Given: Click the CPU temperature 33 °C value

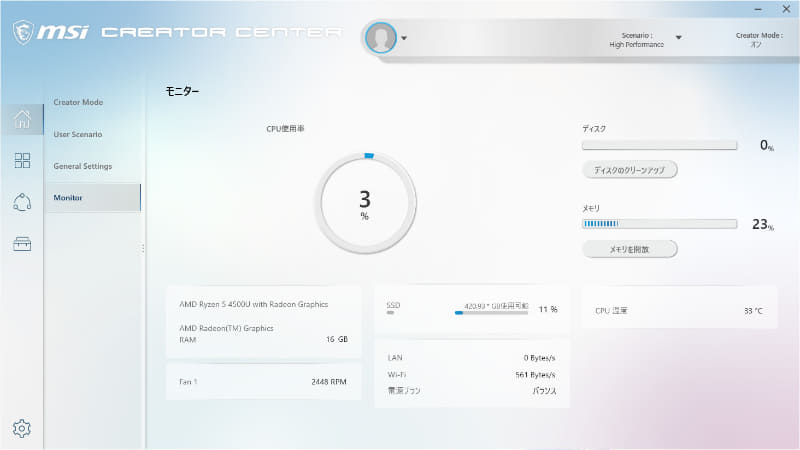Looking at the screenshot, I should (753, 311).
